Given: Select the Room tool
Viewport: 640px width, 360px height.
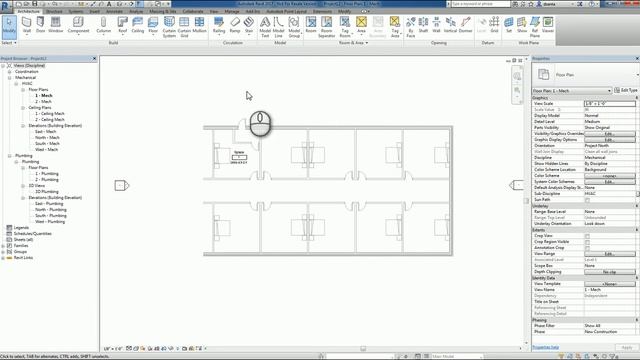Looking at the screenshot, I should point(311,25).
